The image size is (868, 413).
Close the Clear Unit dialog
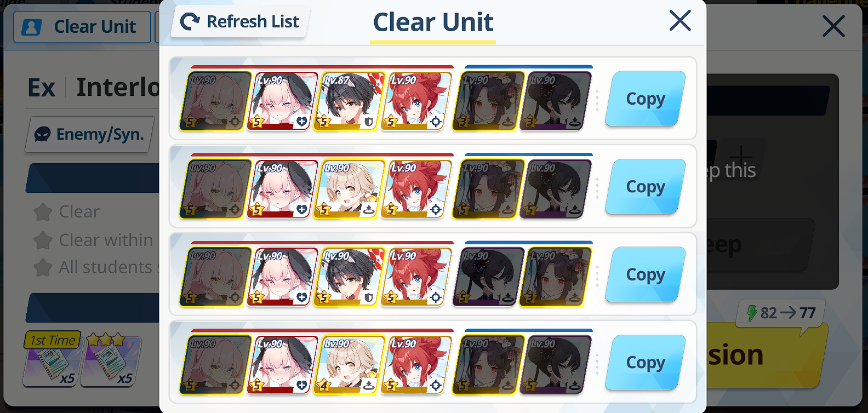(x=680, y=21)
